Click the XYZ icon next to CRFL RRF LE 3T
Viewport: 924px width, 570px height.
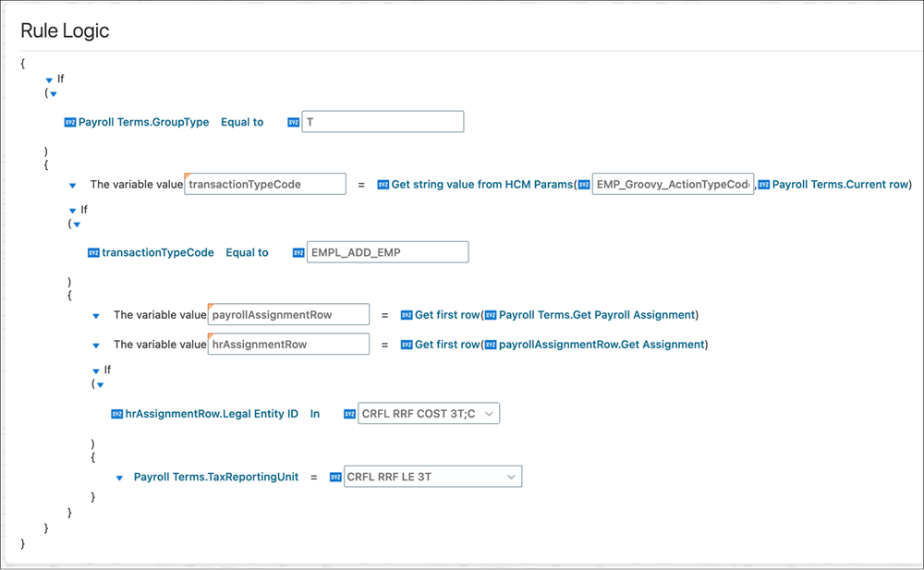click(x=335, y=477)
